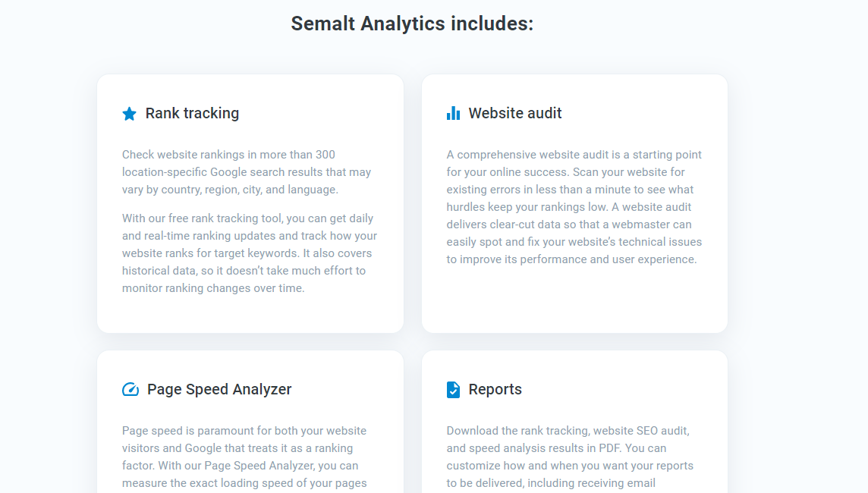Image resolution: width=868 pixels, height=493 pixels.
Task: Click the blue star icon beside Rank tracking
Action: click(129, 114)
